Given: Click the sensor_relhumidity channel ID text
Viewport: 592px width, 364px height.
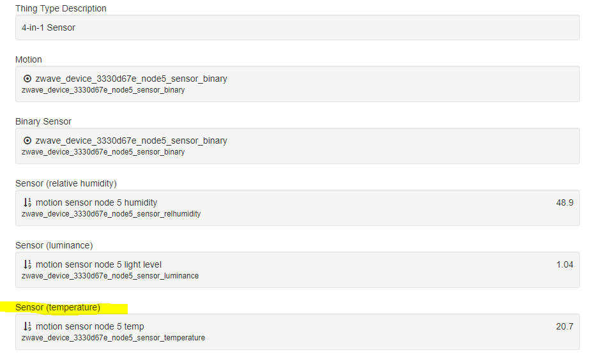Looking at the screenshot, I should tap(111, 214).
